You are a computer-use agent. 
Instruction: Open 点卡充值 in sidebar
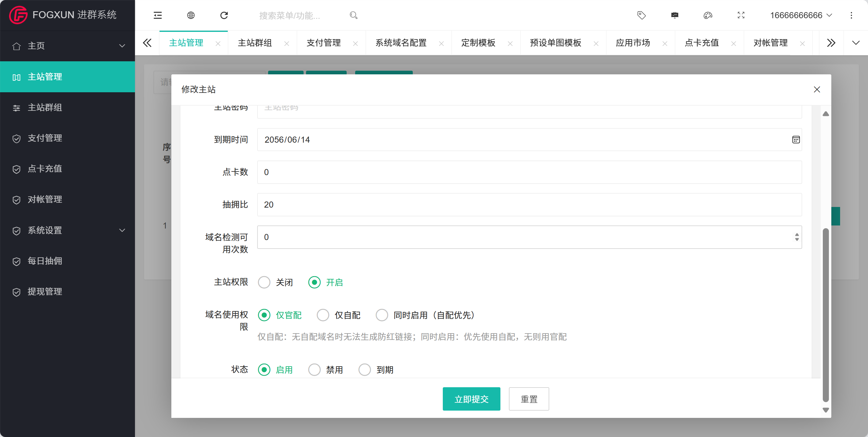click(x=67, y=169)
